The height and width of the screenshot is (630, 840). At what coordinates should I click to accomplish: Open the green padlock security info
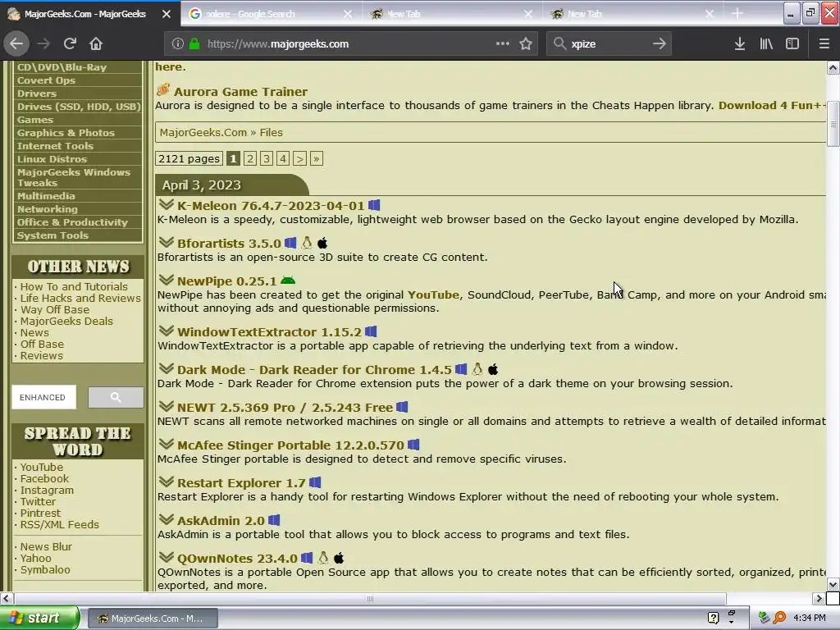coord(194,44)
